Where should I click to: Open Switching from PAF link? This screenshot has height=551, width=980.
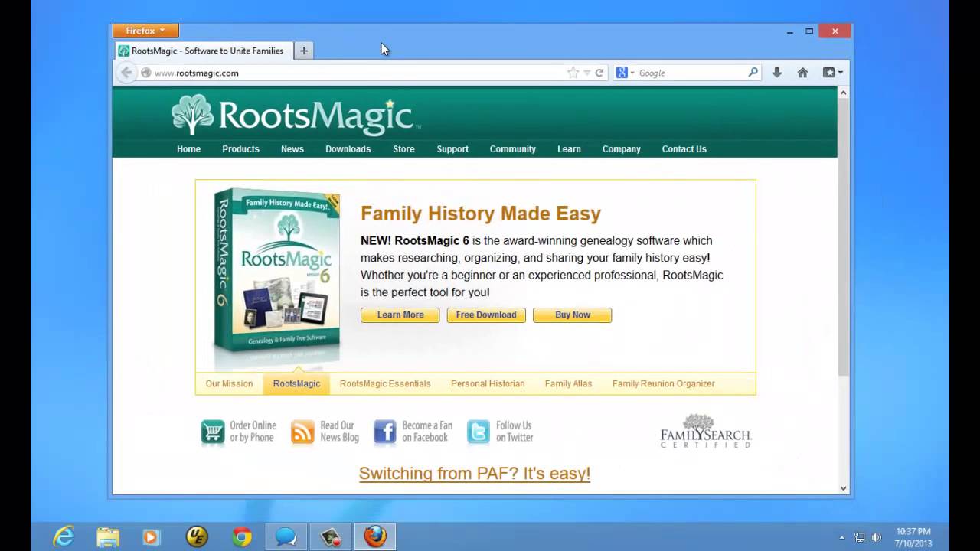pos(475,474)
